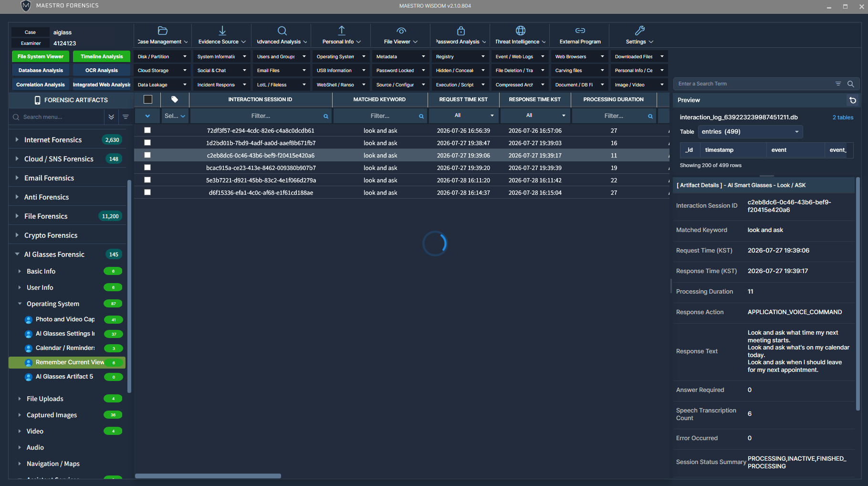Open the Threat Intelligence globe icon

[521, 31]
